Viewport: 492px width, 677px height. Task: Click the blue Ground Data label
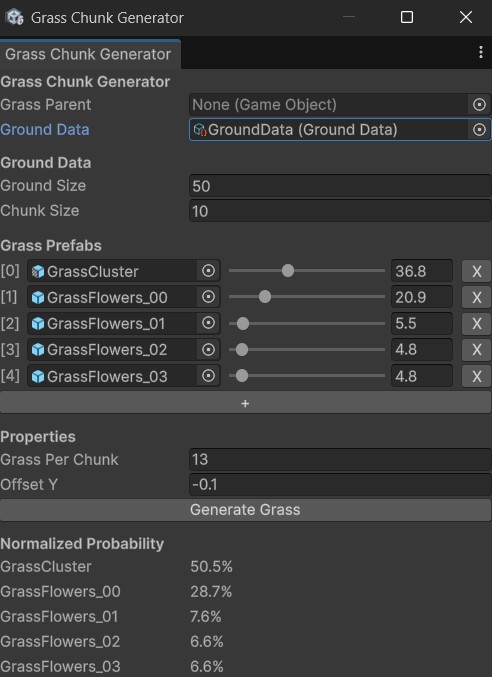tap(45, 130)
